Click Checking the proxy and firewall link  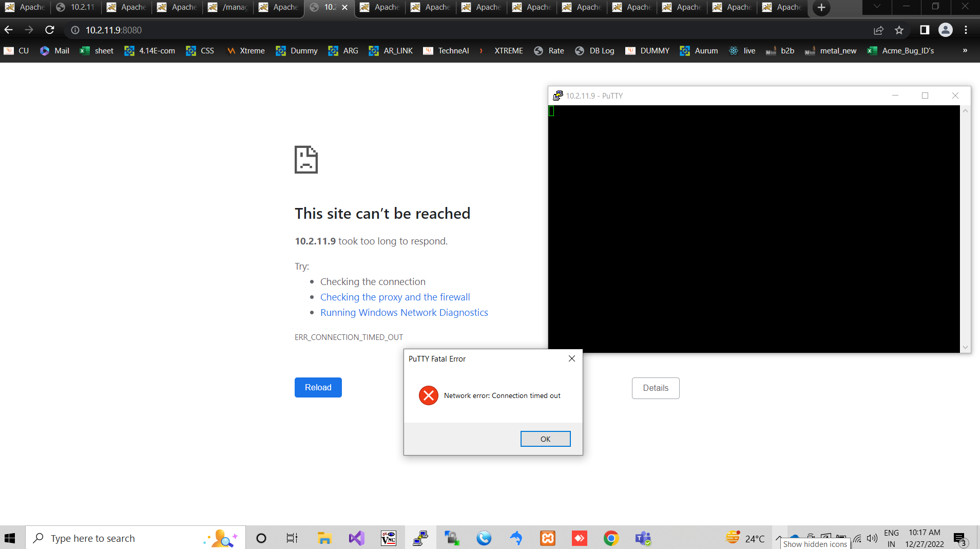(395, 297)
